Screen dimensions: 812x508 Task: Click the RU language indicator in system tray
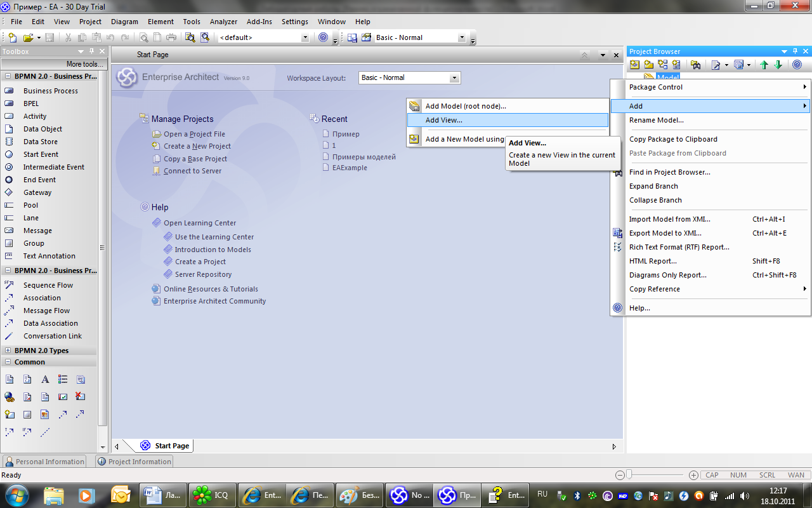coord(542,494)
